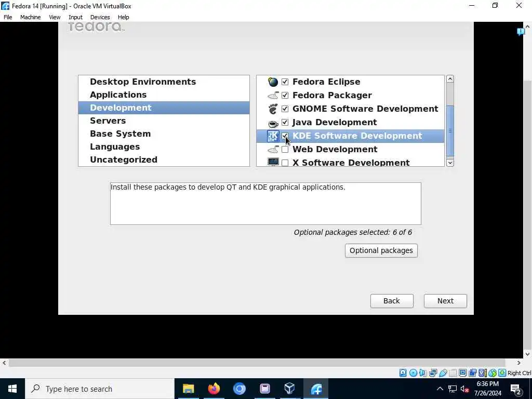Open the Machine menu
The width and height of the screenshot is (532, 399).
[31, 17]
